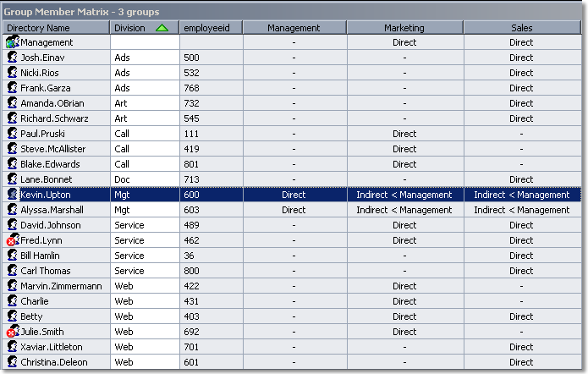Sort by the Directory Name column header

tap(55, 28)
